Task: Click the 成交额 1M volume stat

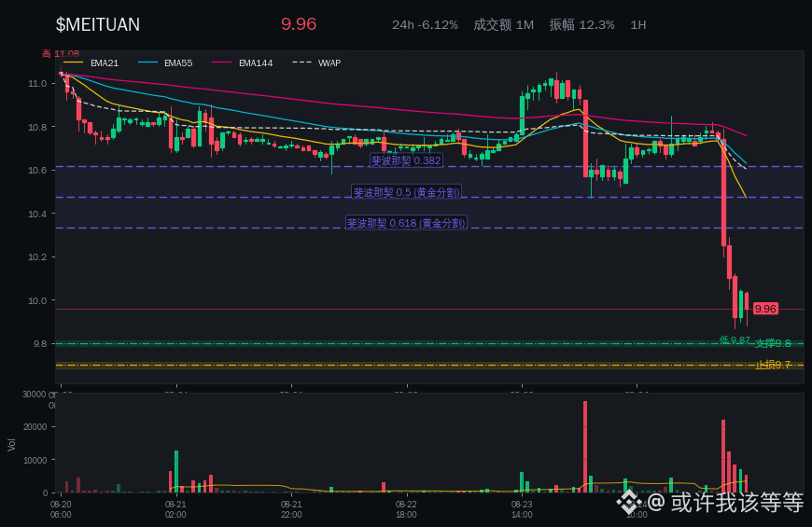Action: tap(503, 25)
